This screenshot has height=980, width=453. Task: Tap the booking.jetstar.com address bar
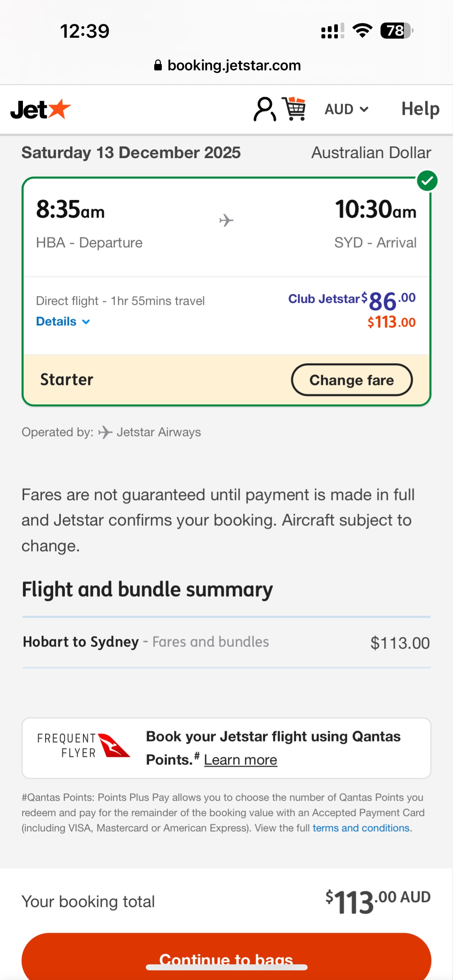pos(227,65)
